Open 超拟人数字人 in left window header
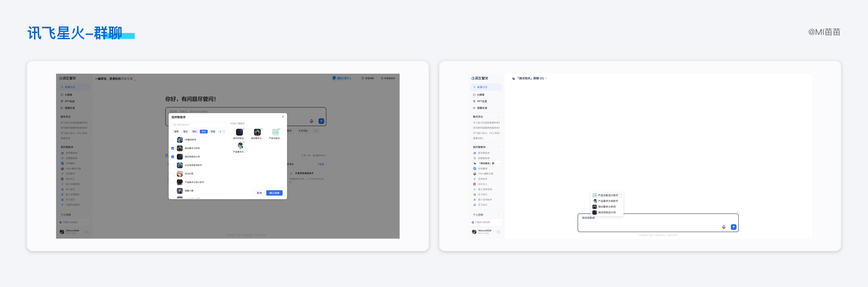This screenshot has height=287, width=868. (342, 78)
